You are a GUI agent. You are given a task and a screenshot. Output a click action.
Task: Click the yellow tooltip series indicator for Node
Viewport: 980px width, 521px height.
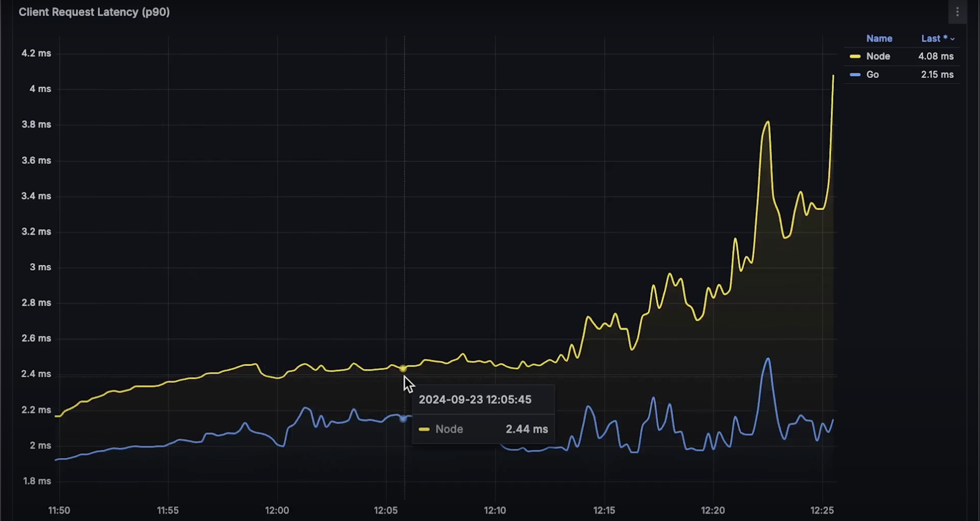(424, 429)
